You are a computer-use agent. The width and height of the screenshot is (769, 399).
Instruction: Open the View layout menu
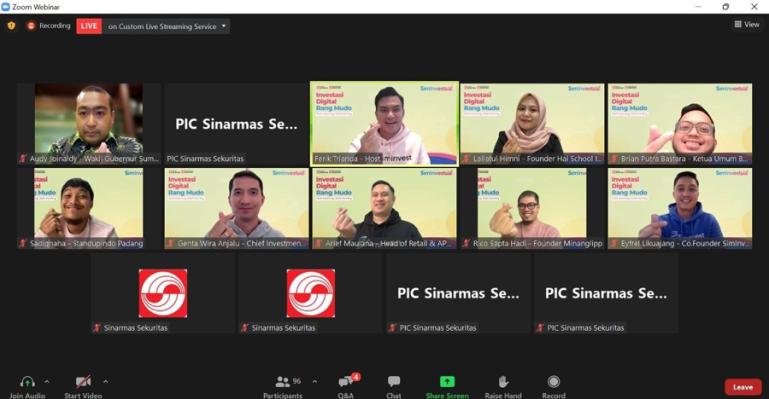point(746,24)
